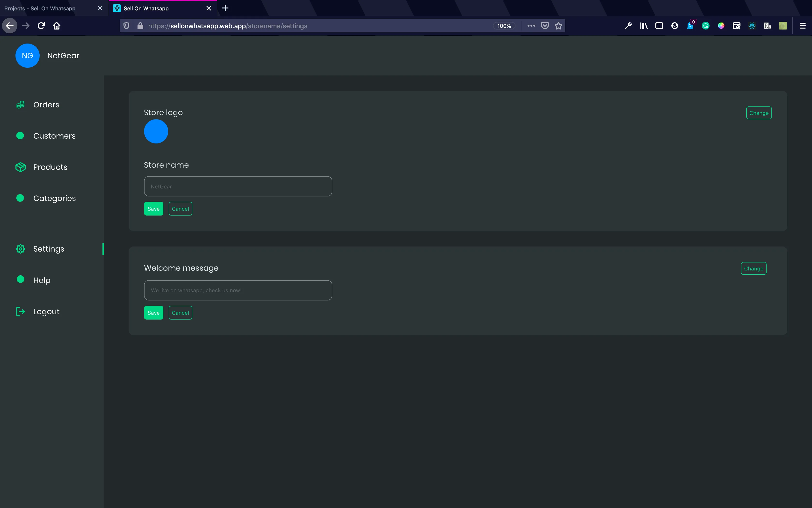812x508 pixels.
Task: Save the store name
Action: (154, 209)
